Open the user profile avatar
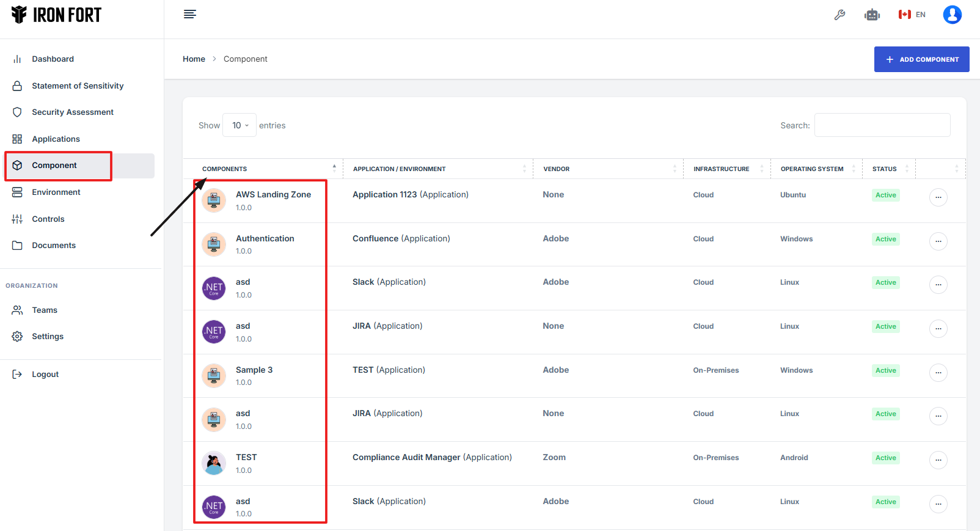 click(952, 15)
